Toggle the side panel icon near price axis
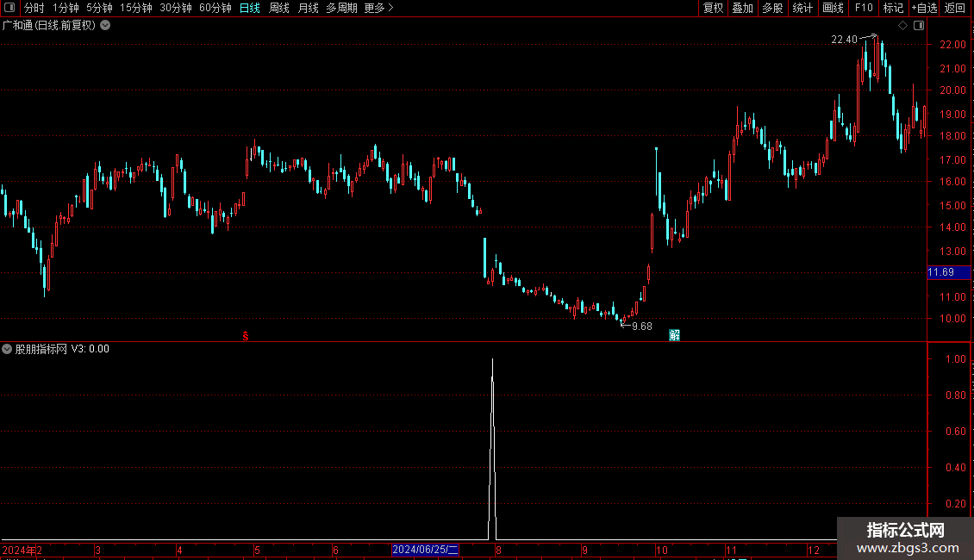This screenshot has width=974, height=560. click(919, 25)
